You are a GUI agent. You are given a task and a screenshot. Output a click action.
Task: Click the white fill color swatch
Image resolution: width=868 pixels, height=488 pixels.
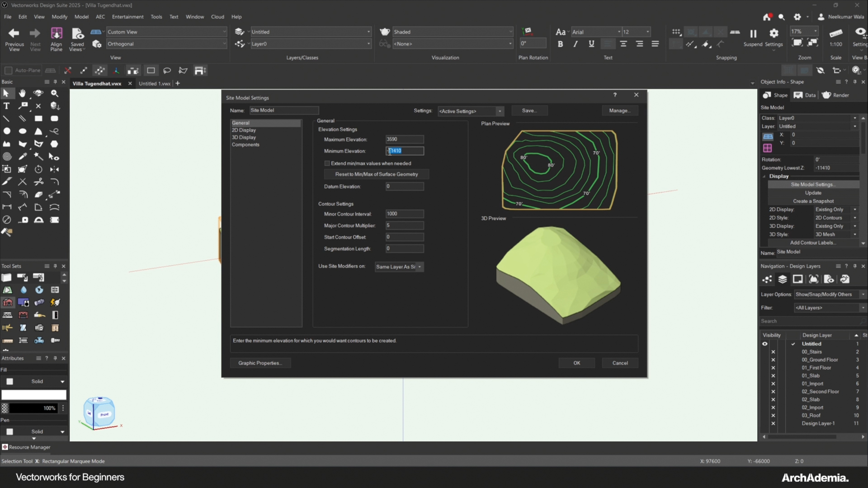point(34,394)
